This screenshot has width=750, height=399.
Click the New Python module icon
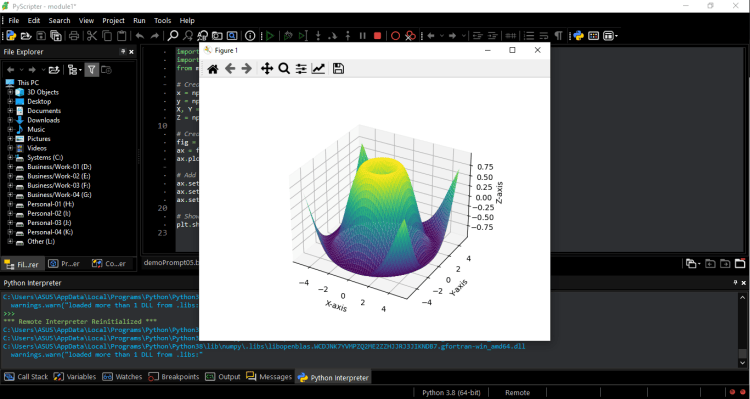pyautogui.click(x=11, y=35)
